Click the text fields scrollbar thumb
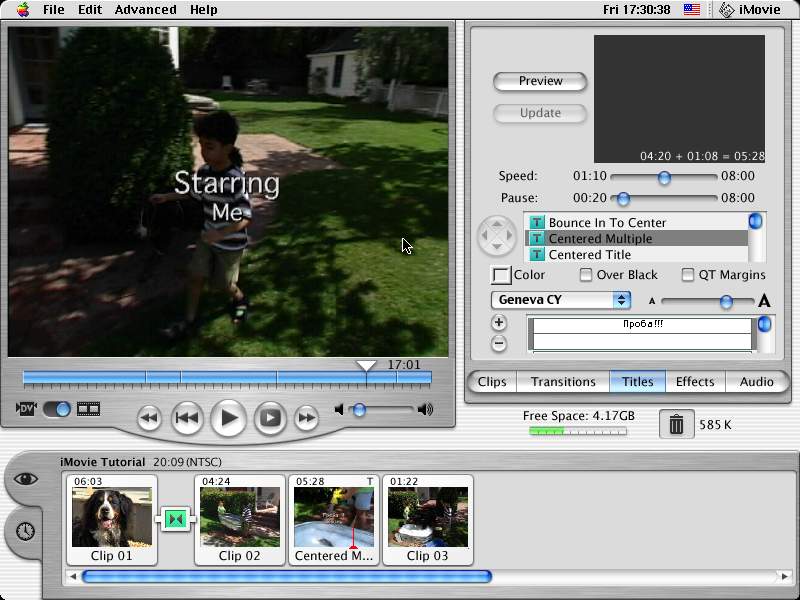Screen dimensions: 800x600 764,324
